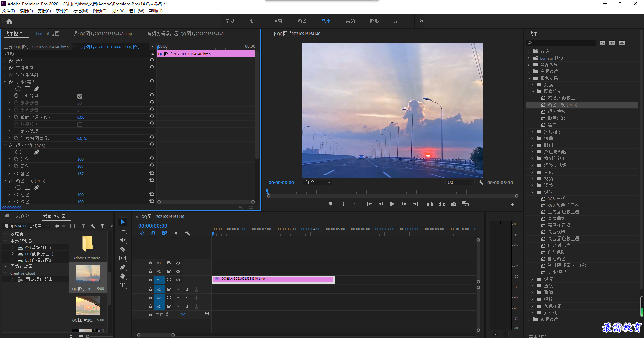Play the program monitor preview
644x338 pixels.
392,204
